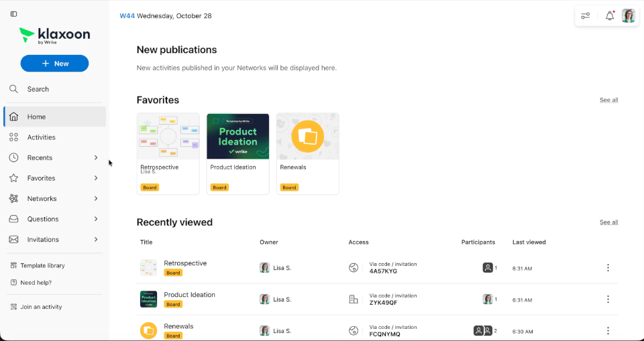Click the Product Ideation row building icon
This screenshot has width=644, height=341.
[x=354, y=299]
